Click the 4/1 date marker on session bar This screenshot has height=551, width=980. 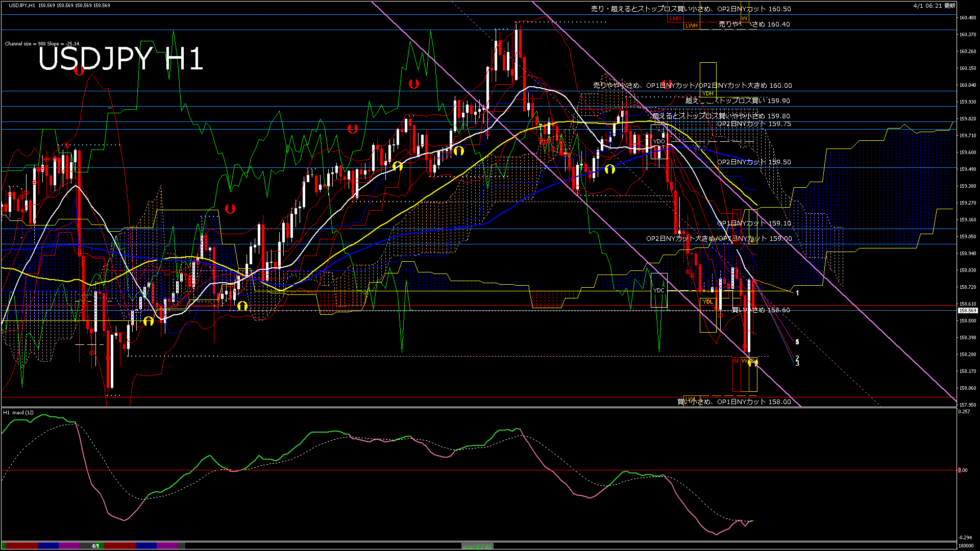pos(95,546)
